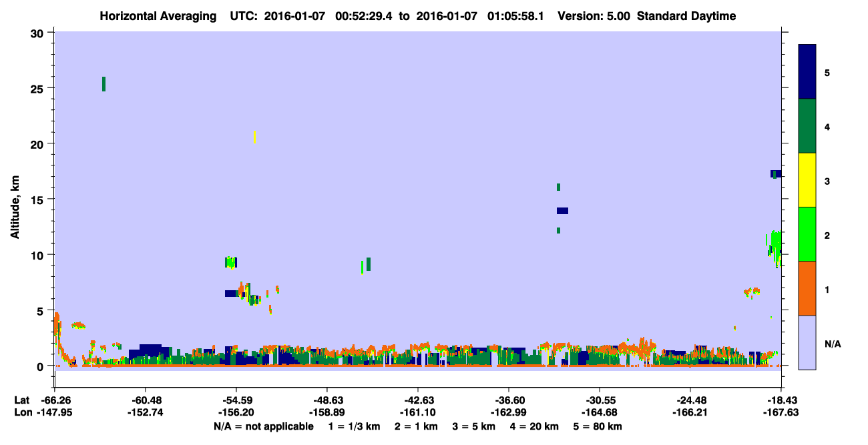Click the longitude value '-161.10'

(418, 412)
